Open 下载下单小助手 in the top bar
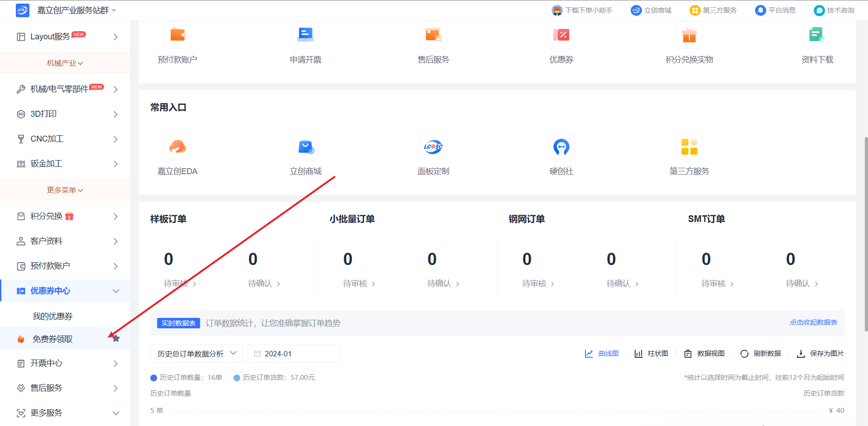The width and height of the screenshot is (868, 426). point(582,10)
